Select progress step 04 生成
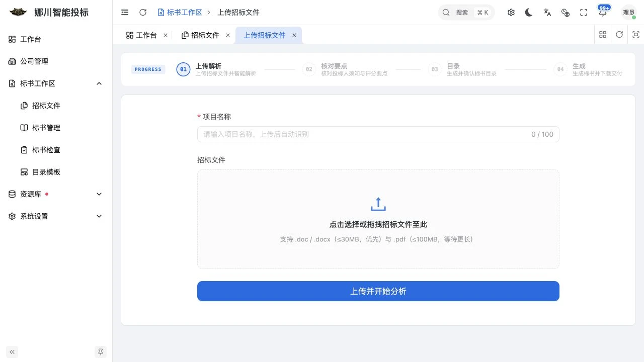Screen dimensions: 644x362 [x=588, y=69]
